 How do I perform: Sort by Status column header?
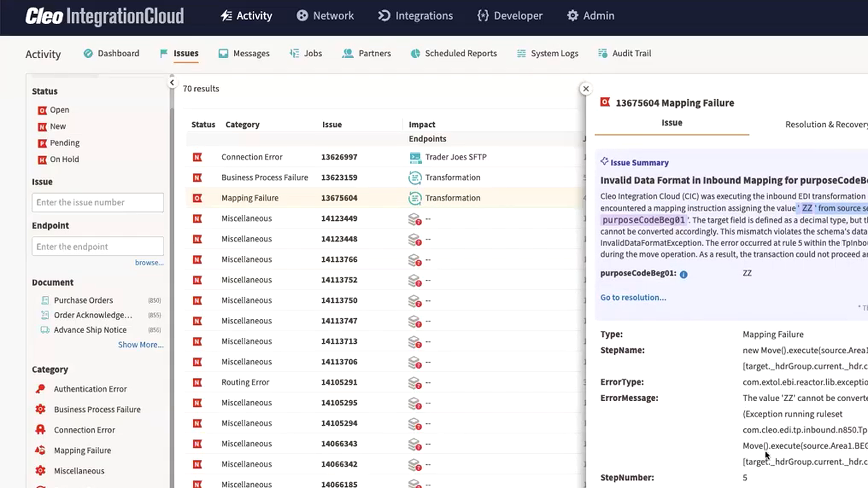coord(203,124)
